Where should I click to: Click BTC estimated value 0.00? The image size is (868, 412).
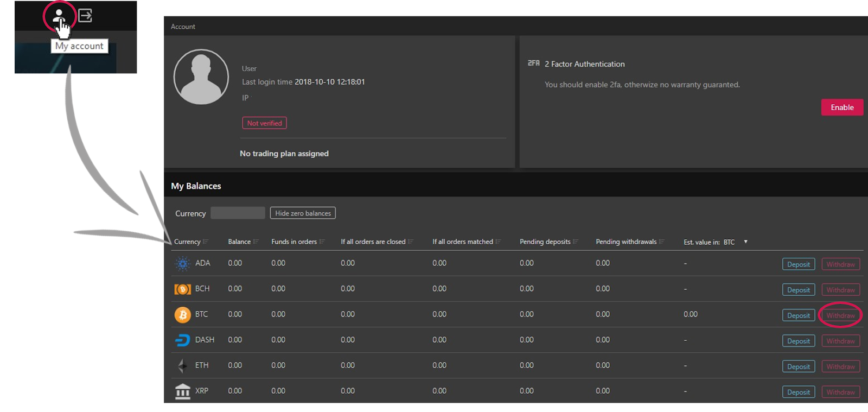click(691, 314)
